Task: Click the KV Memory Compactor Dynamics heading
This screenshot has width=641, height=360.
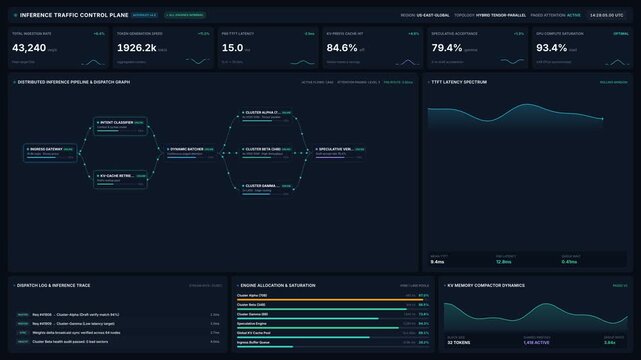Action: (486, 286)
